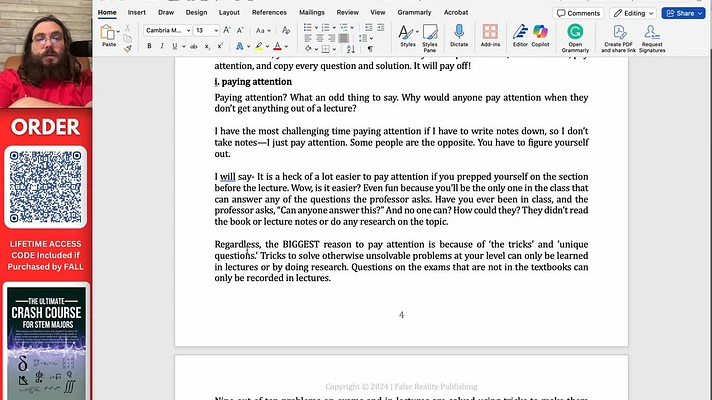Increase font size with larger A
The width and height of the screenshot is (712, 400).
[x=227, y=30]
